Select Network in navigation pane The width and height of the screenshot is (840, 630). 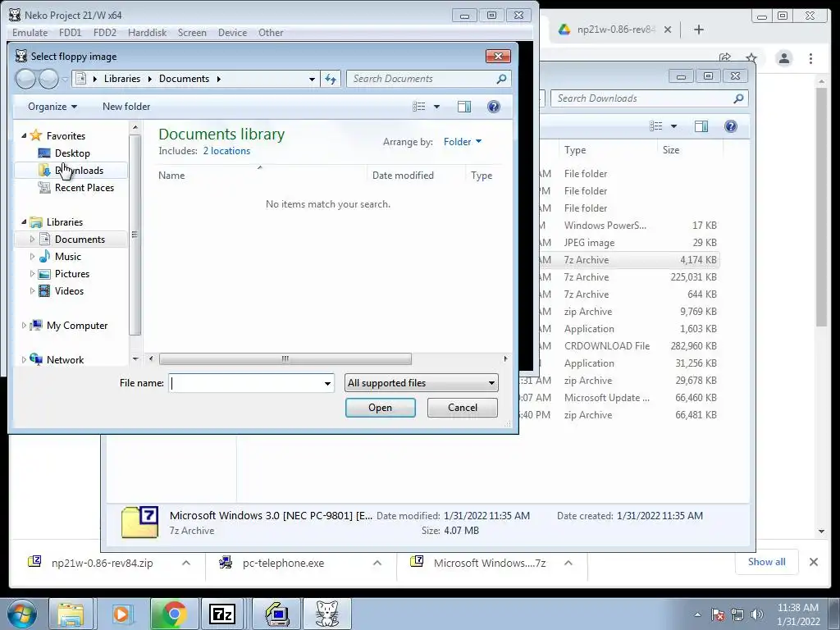pos(65,360)
